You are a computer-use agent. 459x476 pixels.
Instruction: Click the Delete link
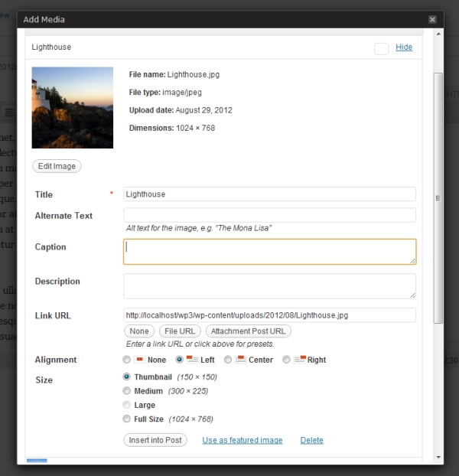coord(311,440)
